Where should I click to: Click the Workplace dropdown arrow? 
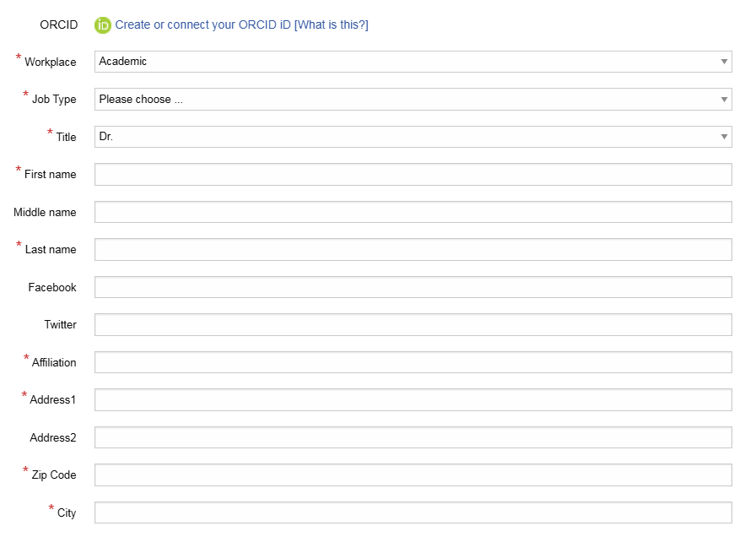(x=724, y=62)
